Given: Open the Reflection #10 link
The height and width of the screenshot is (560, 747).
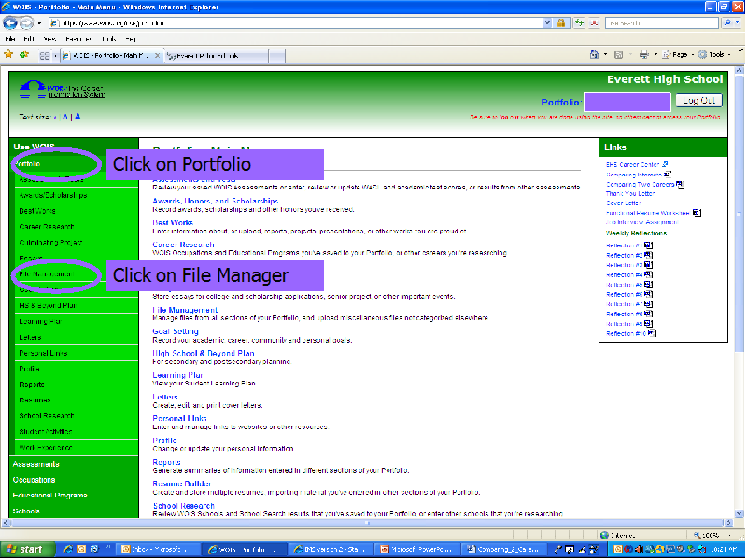Looking at the screenshot, I should [627, 334].
